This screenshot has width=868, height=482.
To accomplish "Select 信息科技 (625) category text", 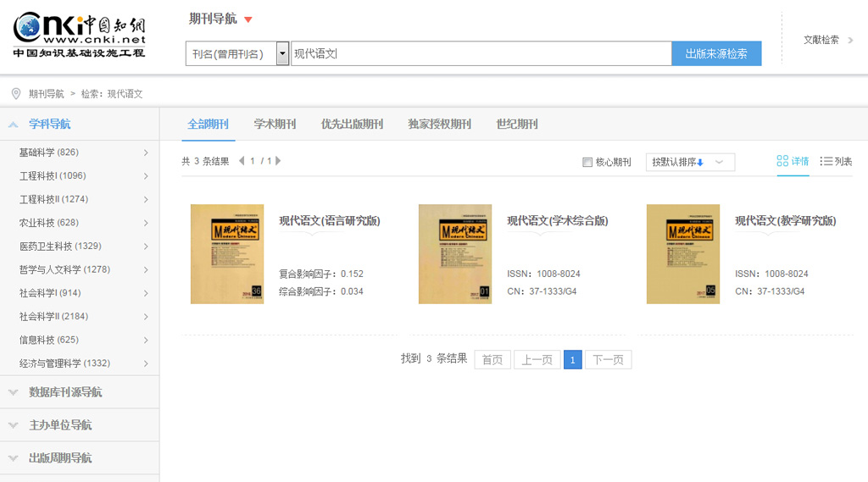I will pos(48,340).
